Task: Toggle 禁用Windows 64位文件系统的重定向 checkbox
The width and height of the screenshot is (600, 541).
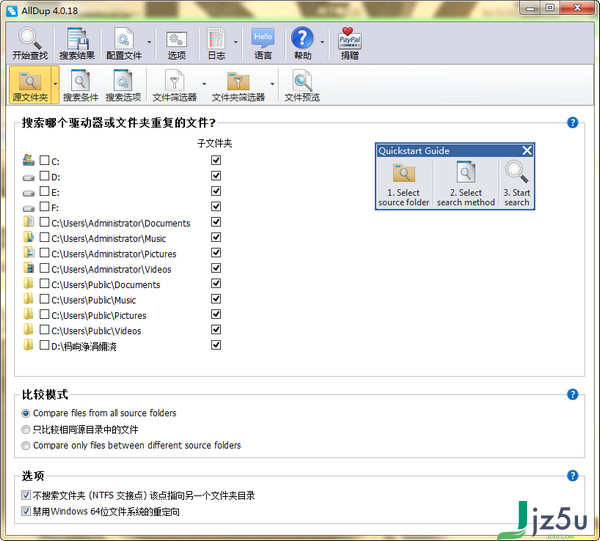Action: [x=26, y=511]
